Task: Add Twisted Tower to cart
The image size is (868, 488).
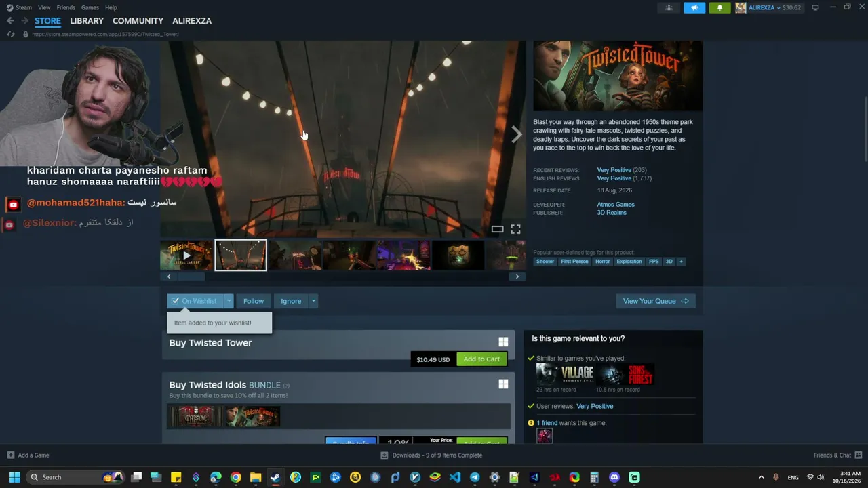Action: coord(481,359)
